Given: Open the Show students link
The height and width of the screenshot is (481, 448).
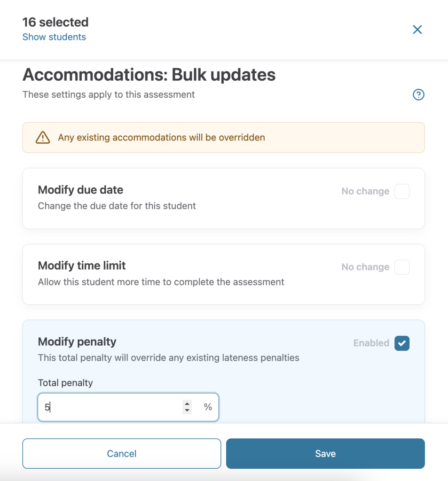Looking at the screenshot, I should (x=54, y=37).
